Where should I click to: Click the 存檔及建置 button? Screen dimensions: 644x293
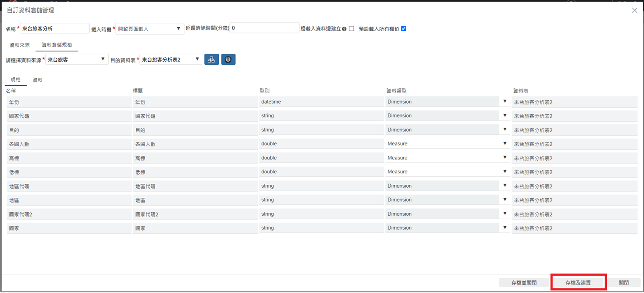coord(578,282)
